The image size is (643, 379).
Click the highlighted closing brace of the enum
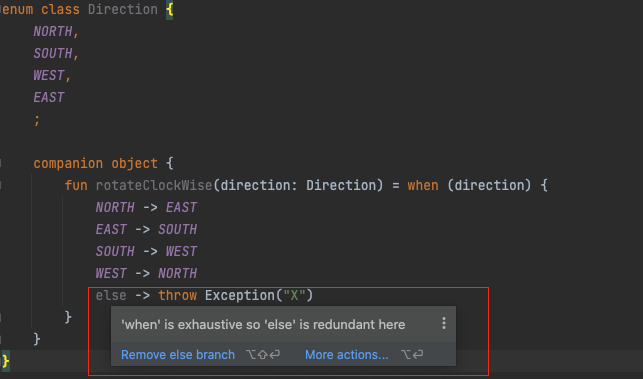click(x=6, y=361)
